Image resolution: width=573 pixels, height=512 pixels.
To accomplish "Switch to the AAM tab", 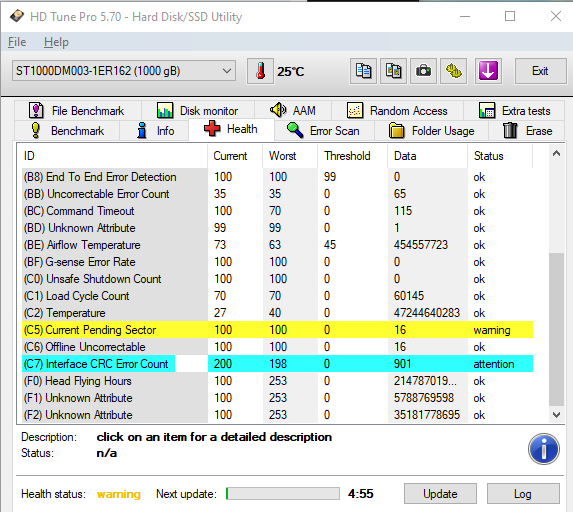I will 293,110.
